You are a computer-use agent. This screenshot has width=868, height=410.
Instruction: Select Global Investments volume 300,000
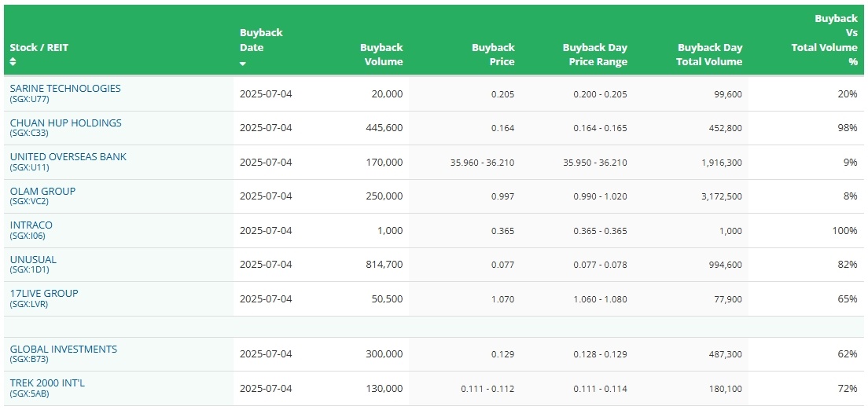coord(384,354)
